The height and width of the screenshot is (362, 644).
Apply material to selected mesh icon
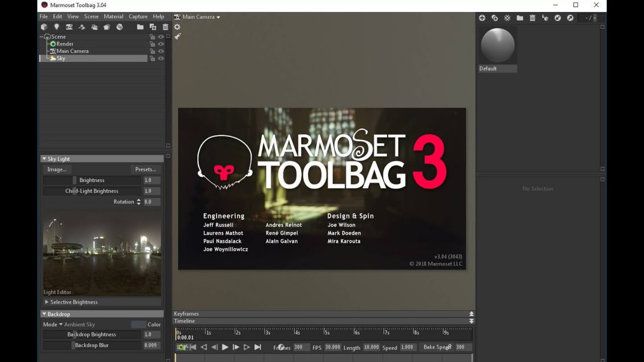[545, 18]
